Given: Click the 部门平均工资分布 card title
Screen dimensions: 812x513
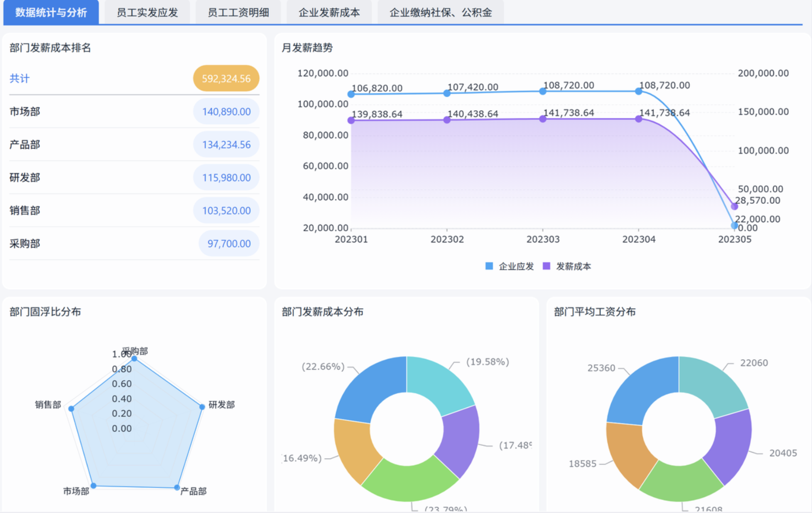Looking at the screenshot, I should (595, 312).
